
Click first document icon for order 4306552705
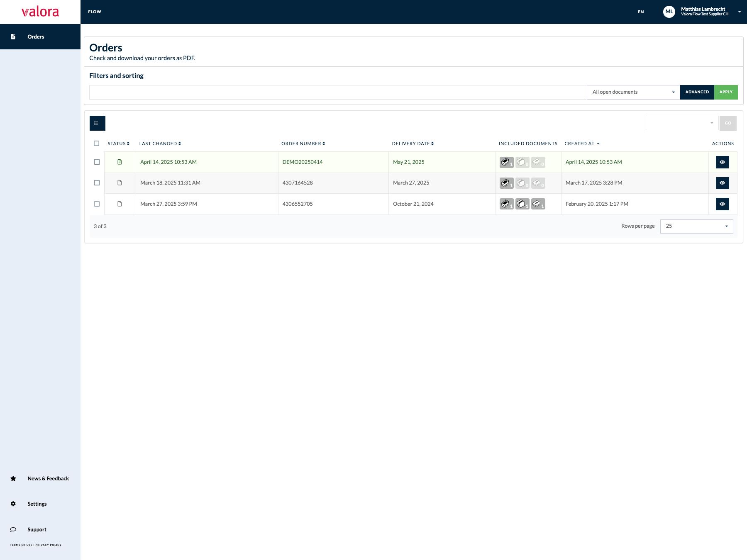pyautogui.click(x=506, y=204)
